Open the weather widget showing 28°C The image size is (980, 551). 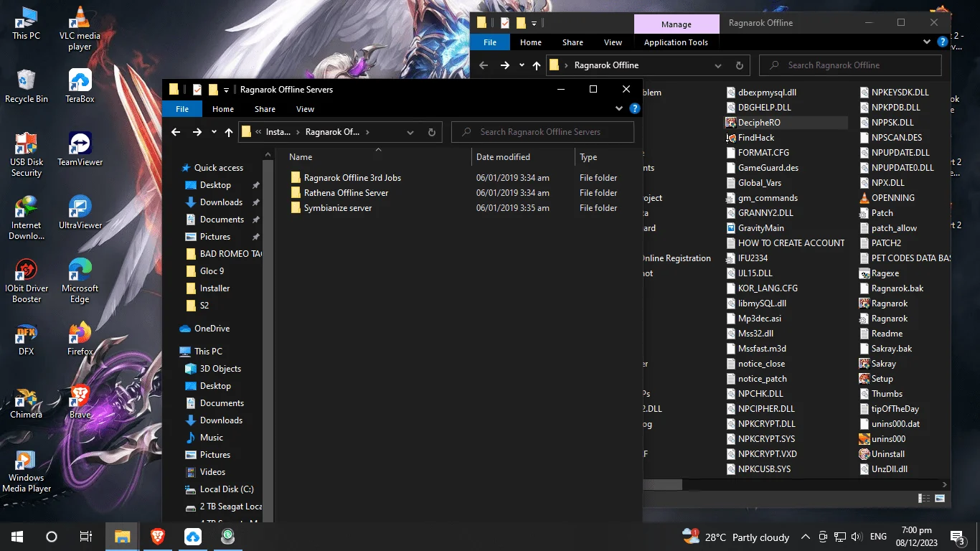[736, 537]
